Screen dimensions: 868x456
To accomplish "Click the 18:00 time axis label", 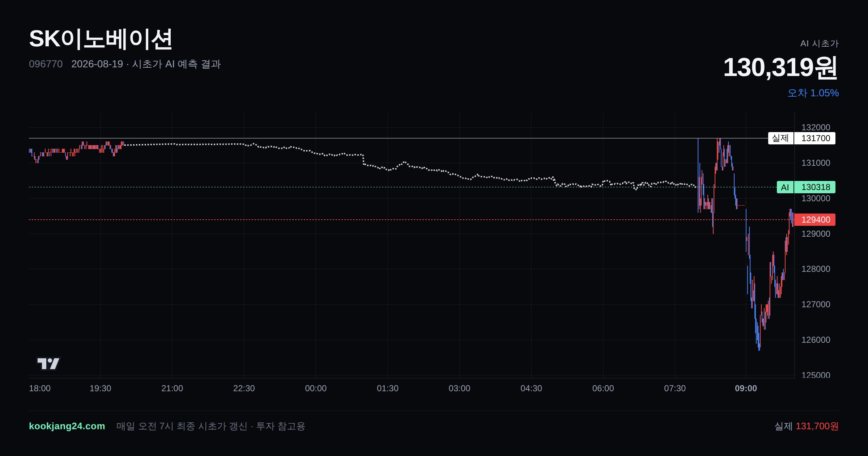I will [x=40, y=388].
